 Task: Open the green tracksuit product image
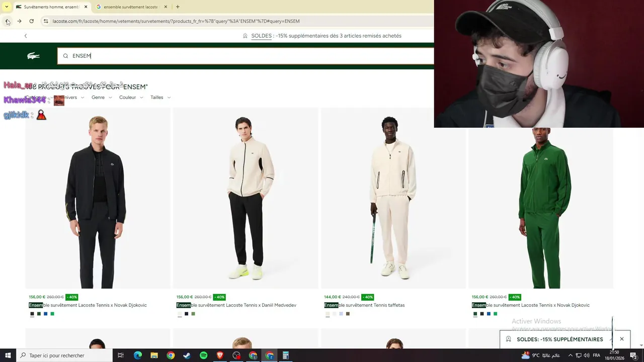[540, 208]
